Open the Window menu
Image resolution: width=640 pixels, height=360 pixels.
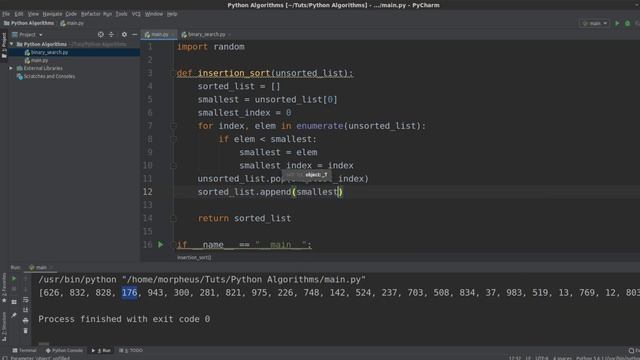coord(154,14)
